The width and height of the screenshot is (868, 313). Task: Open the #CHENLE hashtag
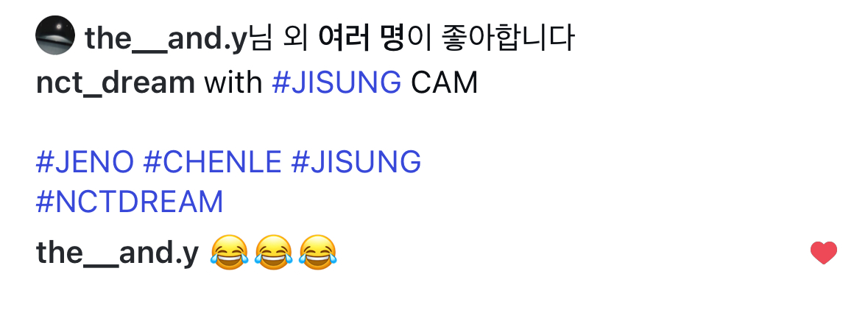213,162
